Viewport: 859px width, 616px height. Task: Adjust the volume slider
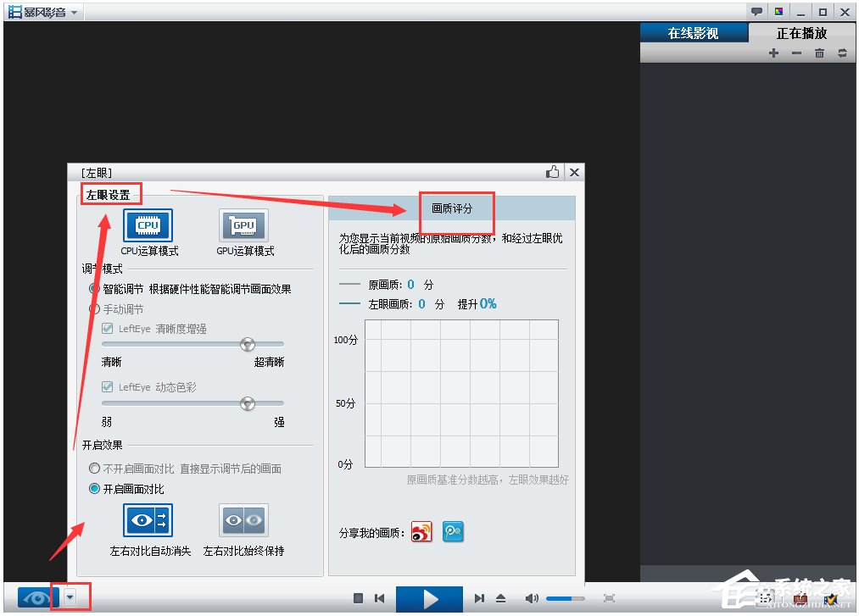point(566,598)
